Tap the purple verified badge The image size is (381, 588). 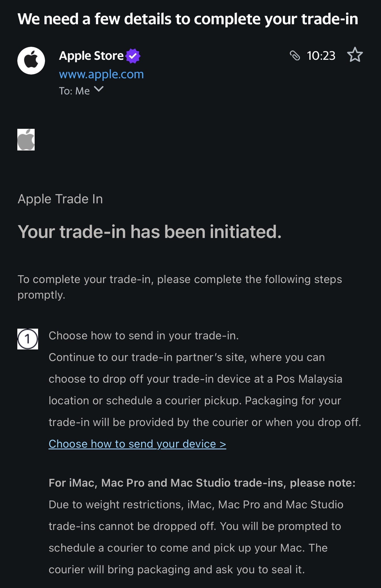[133, 56]
